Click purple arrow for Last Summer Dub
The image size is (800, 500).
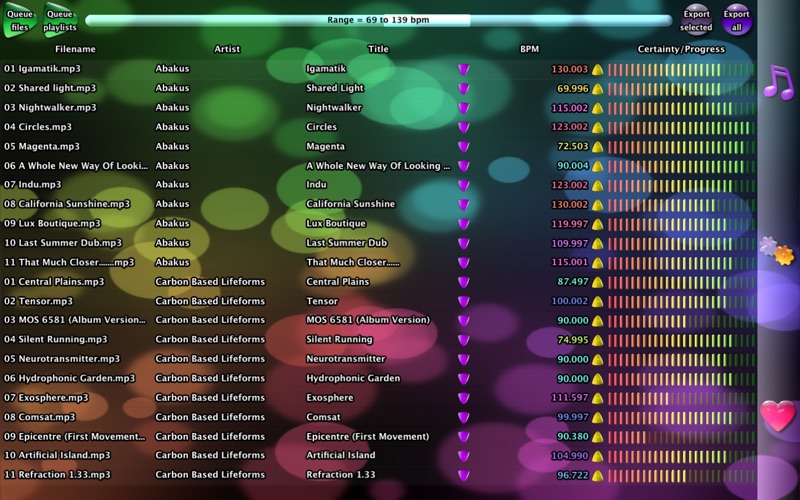point(463,243)
